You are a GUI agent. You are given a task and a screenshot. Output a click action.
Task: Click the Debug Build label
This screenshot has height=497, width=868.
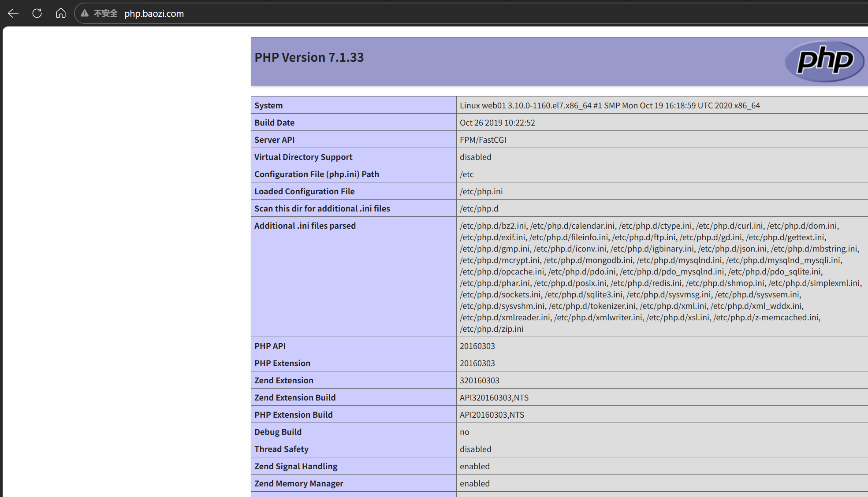pyautogui.click(x=278, y=432)
